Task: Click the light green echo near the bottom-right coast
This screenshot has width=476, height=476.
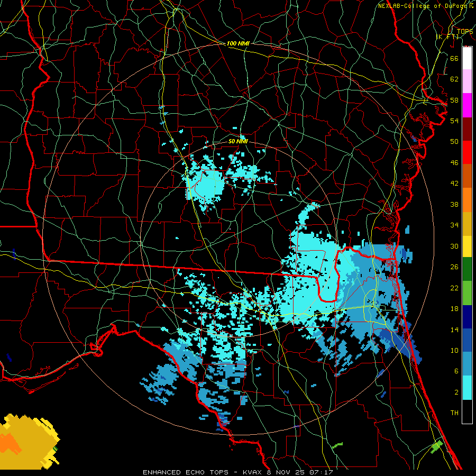Action: (437, 446)
